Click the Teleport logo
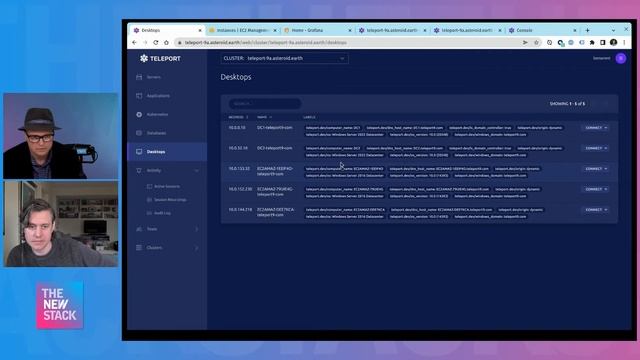Screen dimensions: 640x360 click(160, 58)
